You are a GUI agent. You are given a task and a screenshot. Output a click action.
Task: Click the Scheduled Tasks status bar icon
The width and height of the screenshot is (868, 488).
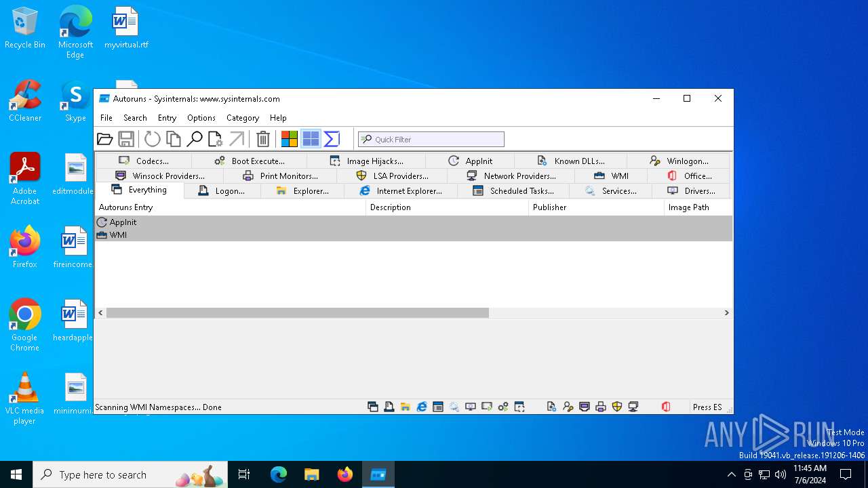(438, 407)
